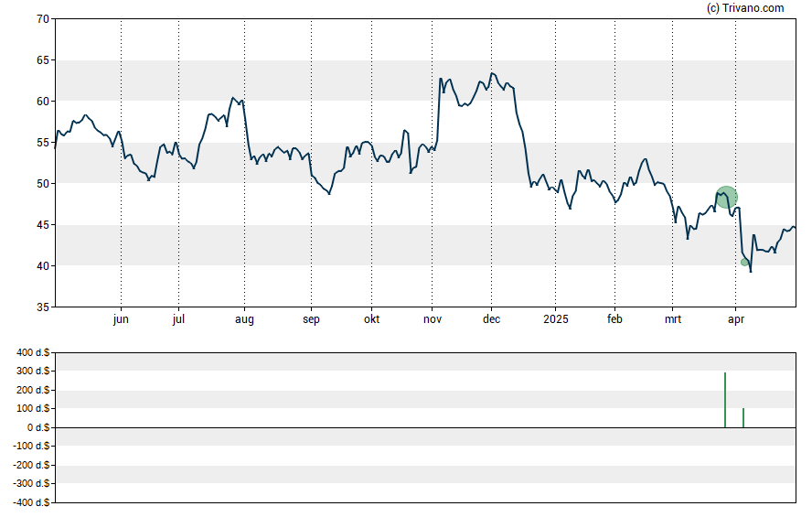
Task: Click the '200 d.$' axis label
Action: 33,390
